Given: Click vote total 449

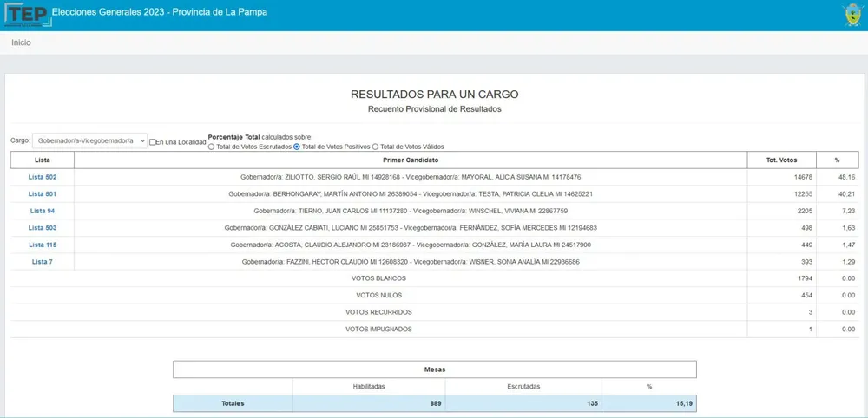Looking at the screenshot, I should (x=806, y=245).
